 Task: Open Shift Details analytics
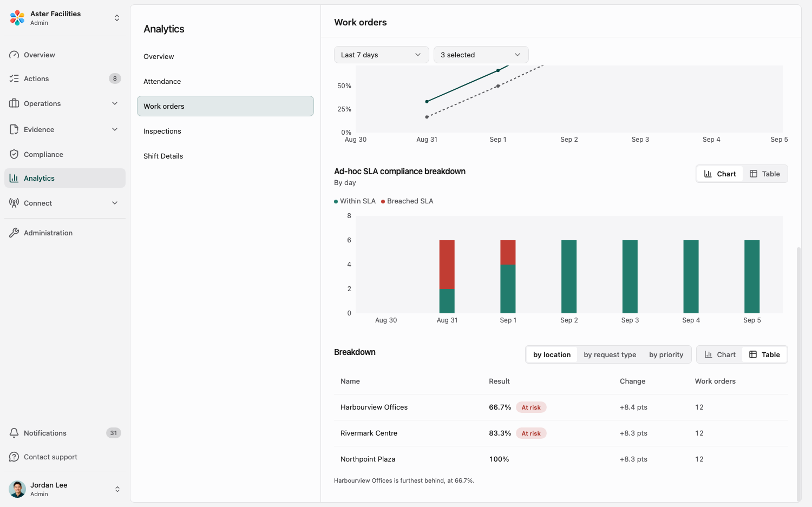225,156
